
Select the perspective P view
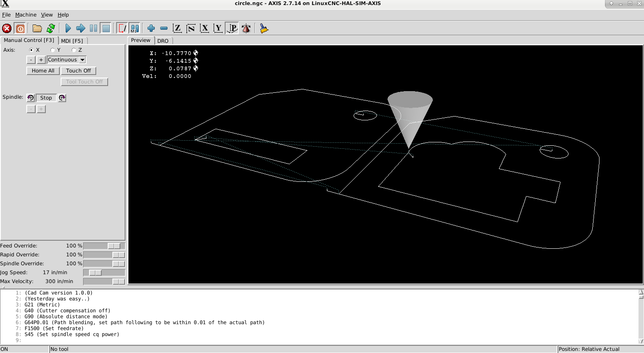(232, 28)
